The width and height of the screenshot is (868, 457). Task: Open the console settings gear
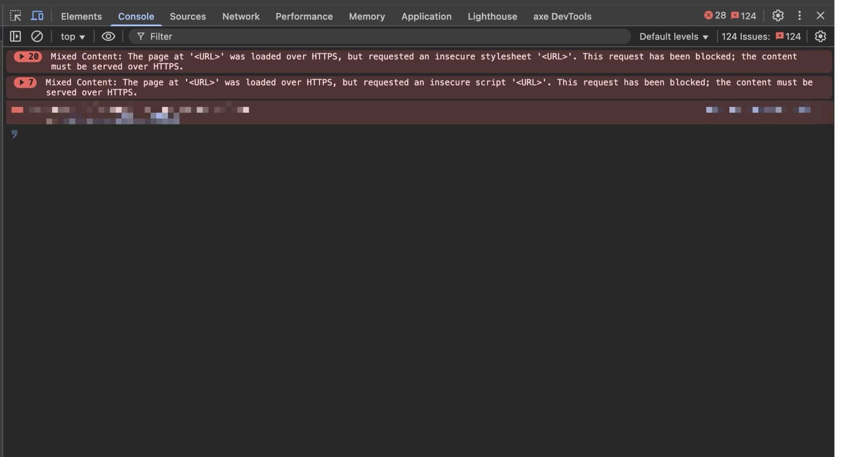point(820,36)
